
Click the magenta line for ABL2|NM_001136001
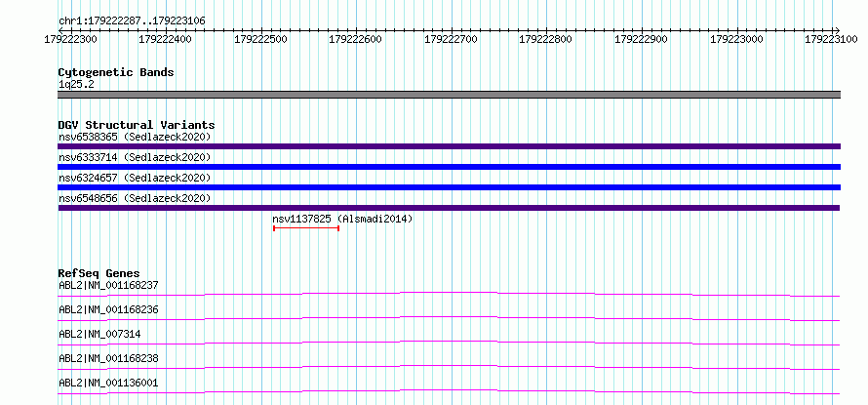pyautogui.click(x=449, y=391)
